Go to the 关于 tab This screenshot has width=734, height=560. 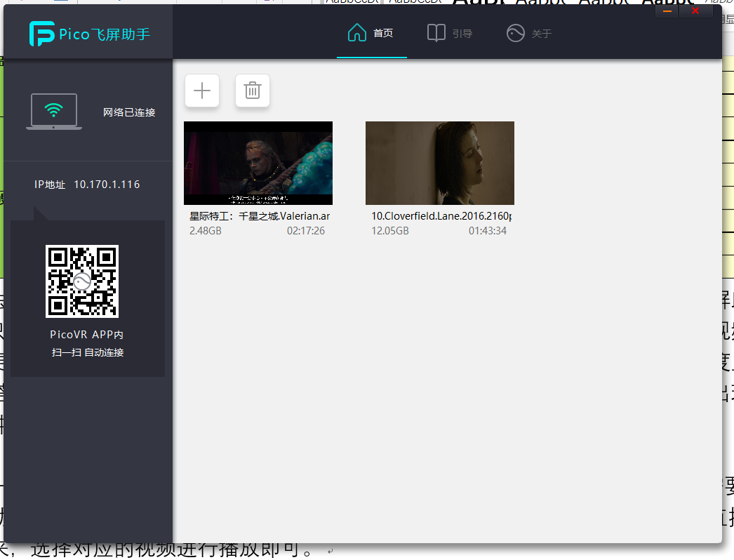click(x=541, y=34)
